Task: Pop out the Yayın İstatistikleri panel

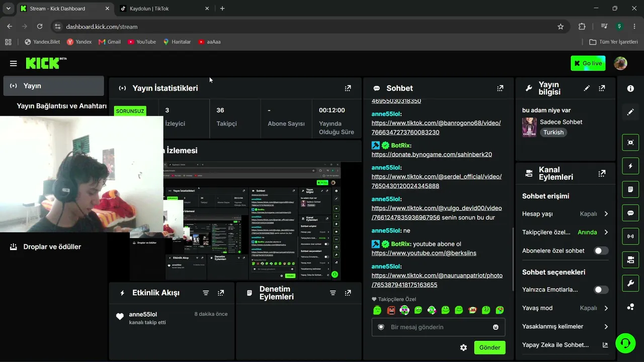Action: 348,88
